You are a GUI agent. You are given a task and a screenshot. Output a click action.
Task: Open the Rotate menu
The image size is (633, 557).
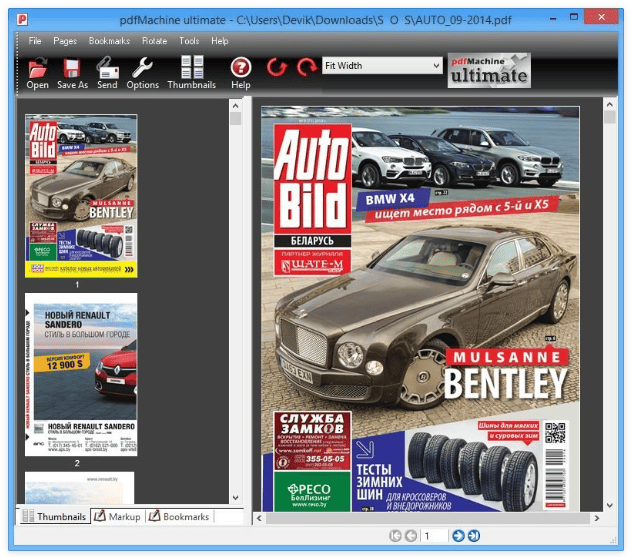tap(154, 41)
